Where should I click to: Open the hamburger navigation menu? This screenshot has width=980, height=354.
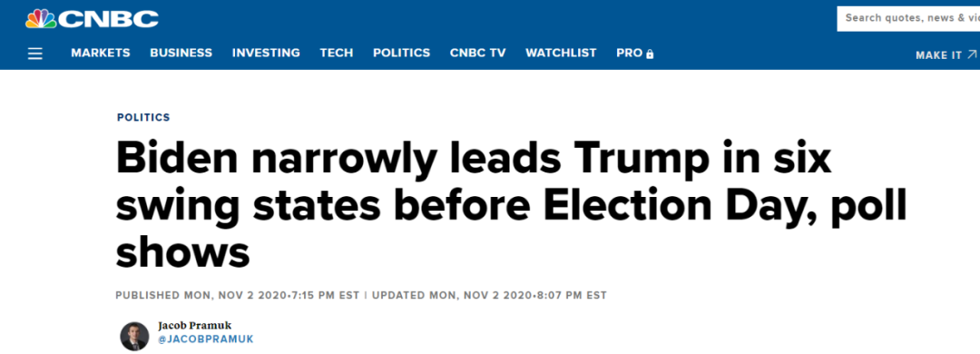(35, 54)
